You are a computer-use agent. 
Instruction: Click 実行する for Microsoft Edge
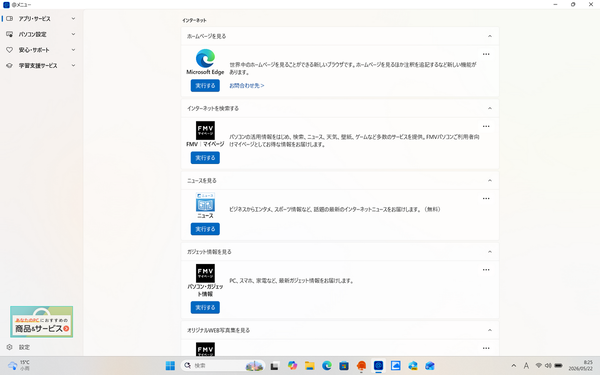[205, 86]
